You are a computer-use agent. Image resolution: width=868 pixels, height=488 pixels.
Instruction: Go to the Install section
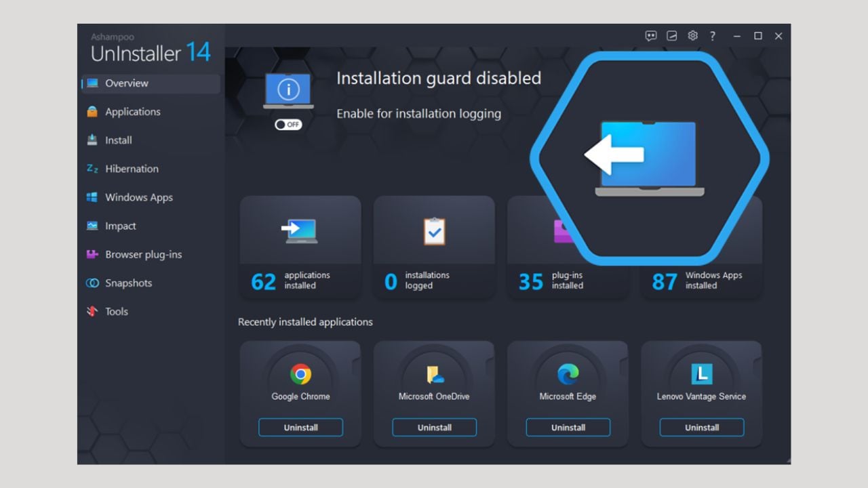pos(151,140)
